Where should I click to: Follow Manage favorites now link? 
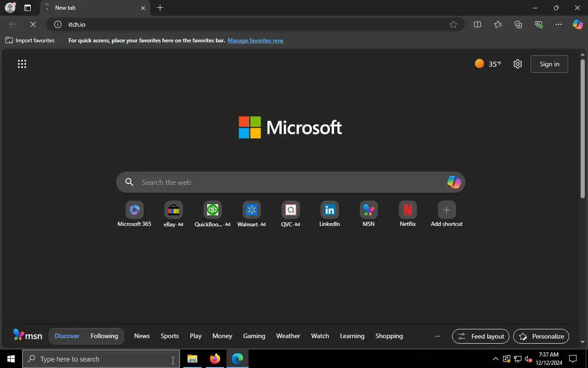[x=255, y=40]
